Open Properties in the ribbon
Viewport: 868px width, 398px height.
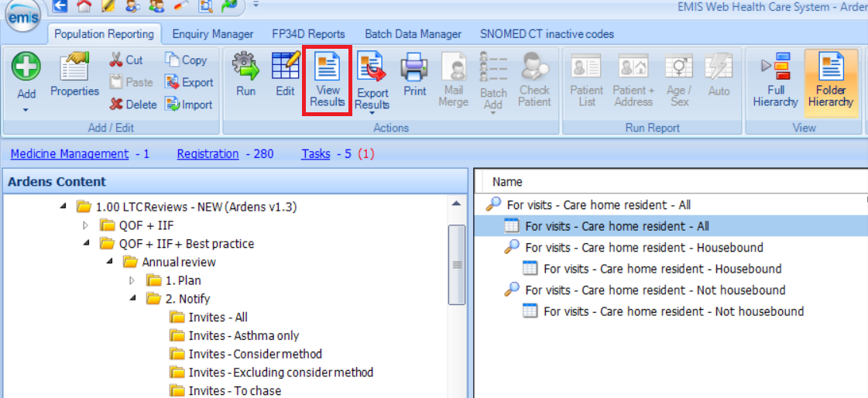tap(75, 74)
